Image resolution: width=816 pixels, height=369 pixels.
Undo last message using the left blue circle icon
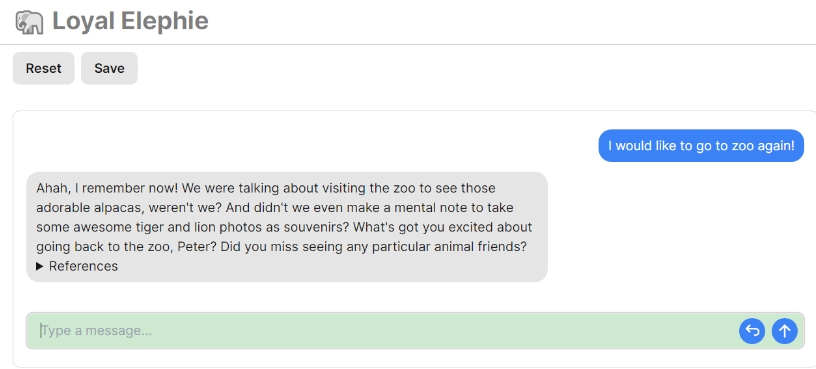pyautogui.click(x=751, y=330)
